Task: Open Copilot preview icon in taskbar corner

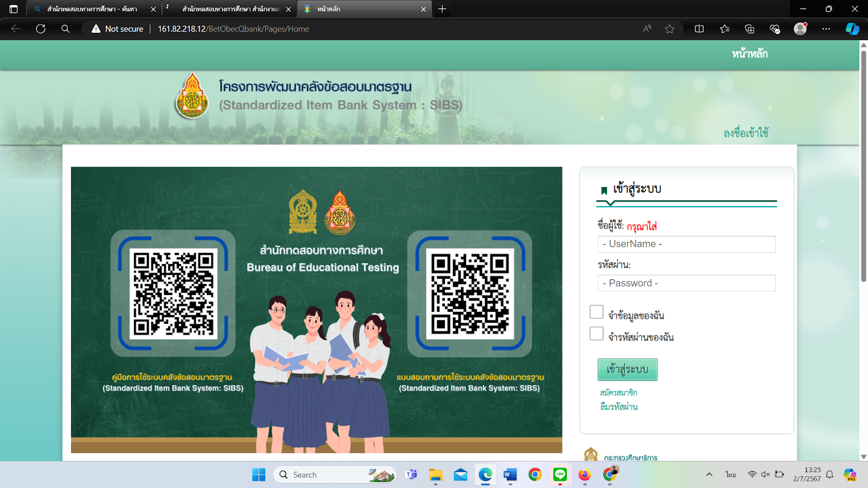Action: (850, 475)
